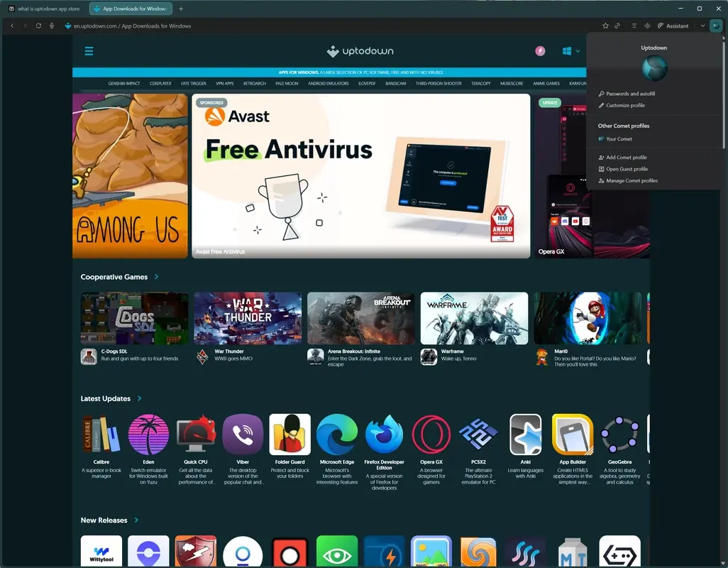The image size is (728, 568).
Task: Select the Viber app icon under Latest Updates
Action: [x=242, y=433]
